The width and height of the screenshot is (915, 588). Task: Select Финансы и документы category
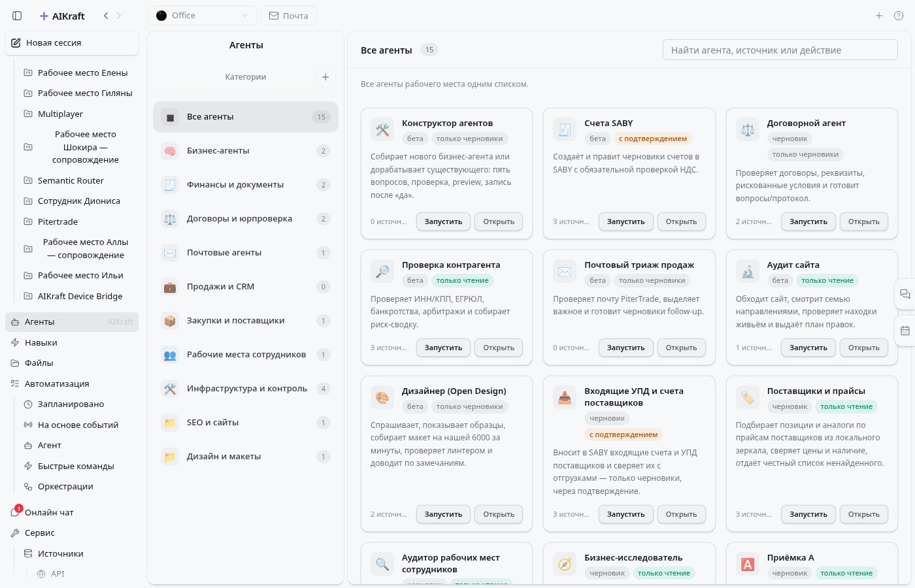coord(246,185)
